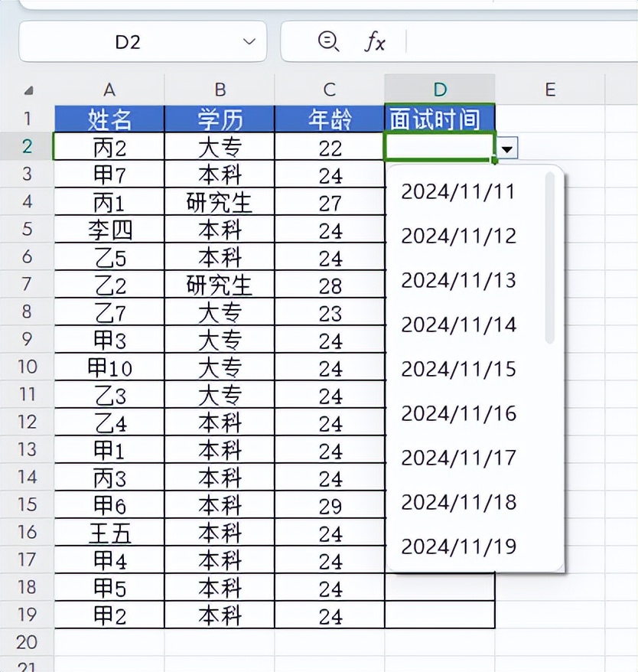Image resolution: width=638 pixels, height=672 pixels.
Task: Select the cell containing 乙2
Action: point(109,284)
